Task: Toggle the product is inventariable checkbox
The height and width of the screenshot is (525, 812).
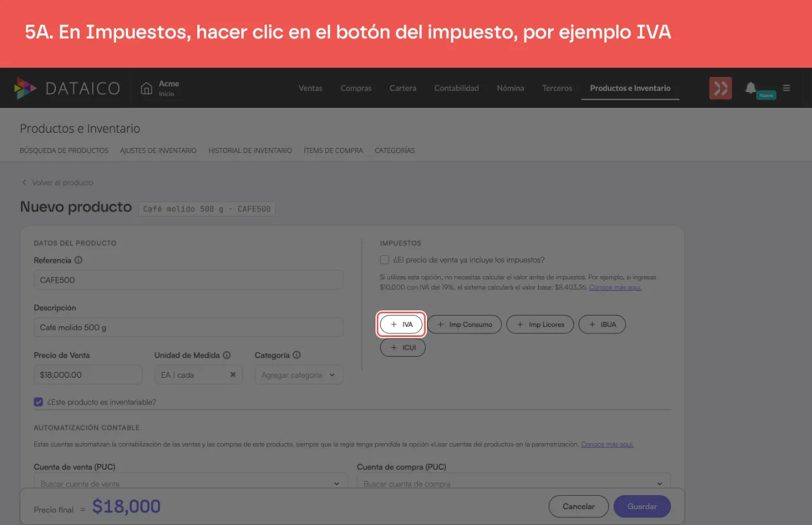Action: 39,402
